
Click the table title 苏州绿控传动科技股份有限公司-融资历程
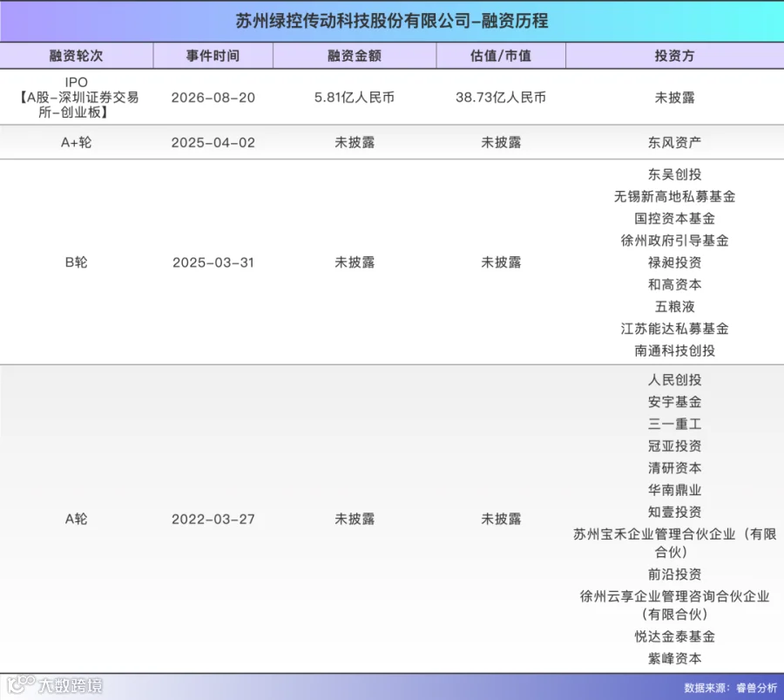tap(392, 21)
